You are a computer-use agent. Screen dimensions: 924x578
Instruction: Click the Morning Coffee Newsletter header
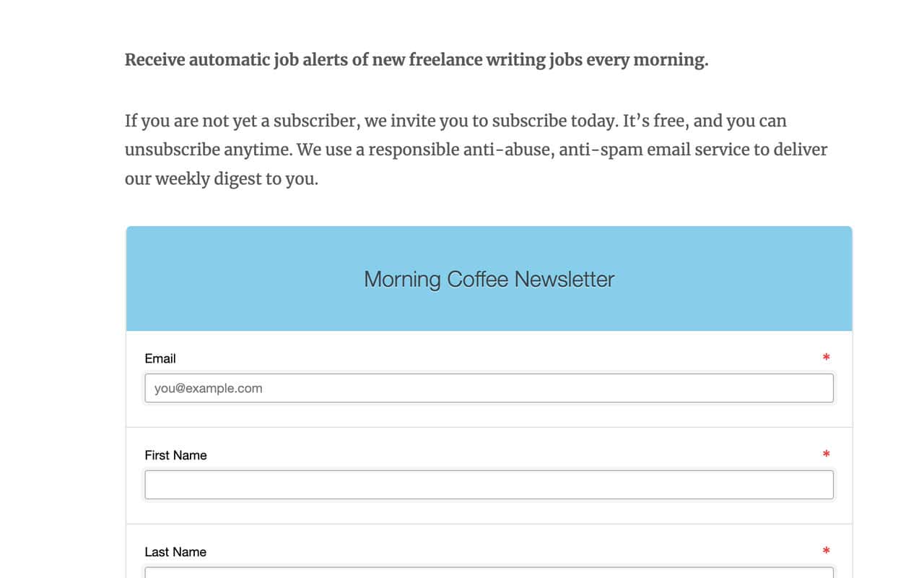[x=489, y=279]
